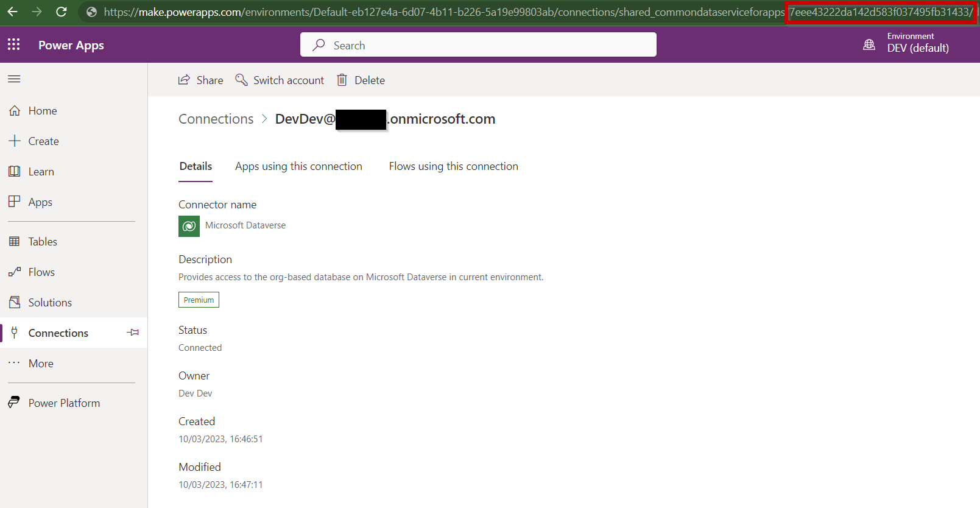
Task: Click the Share arrow icon
Action: (184, 80)
